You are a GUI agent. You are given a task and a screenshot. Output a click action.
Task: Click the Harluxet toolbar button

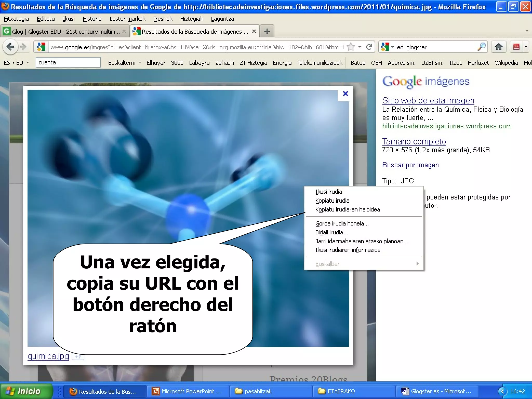click(478, 63)
